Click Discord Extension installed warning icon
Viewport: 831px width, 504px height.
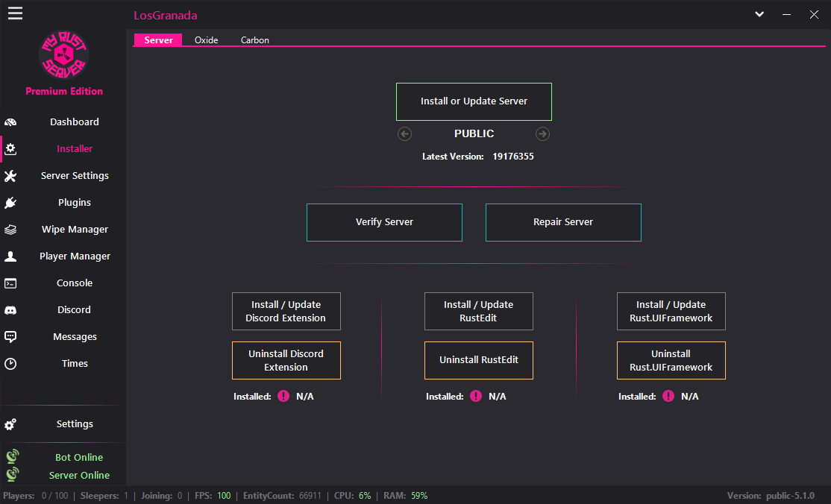pyautogui.click(x=283, y=396)
